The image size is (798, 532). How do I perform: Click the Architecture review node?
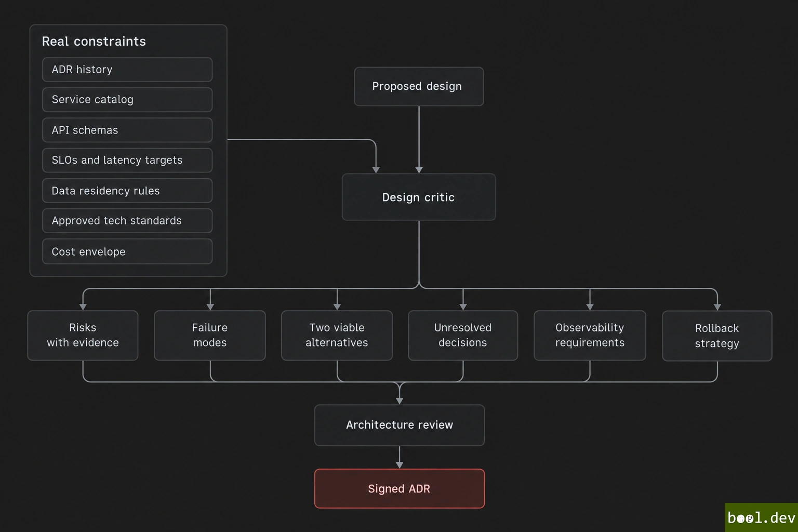point(400,425)
